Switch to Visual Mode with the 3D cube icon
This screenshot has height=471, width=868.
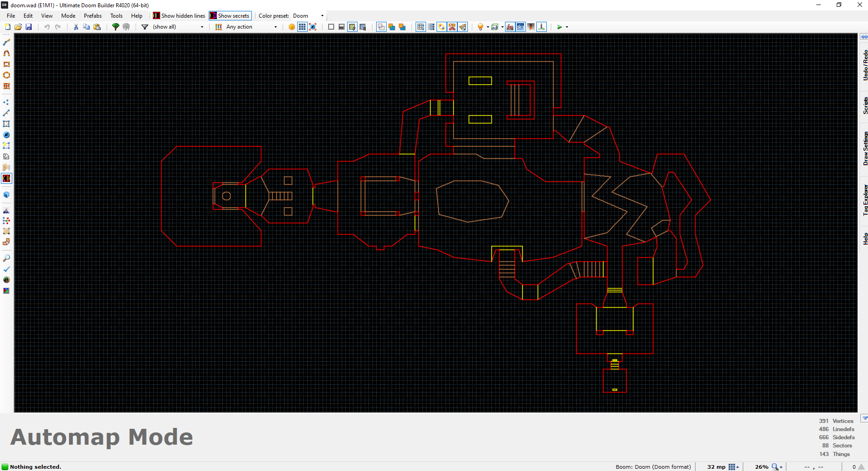[6, 195]
